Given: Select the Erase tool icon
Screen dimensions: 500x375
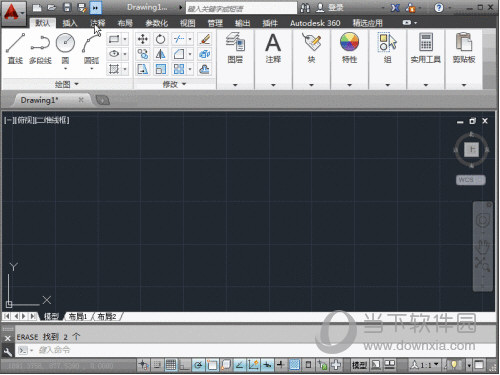Looking at the screenshot, I should coord(204,39).
